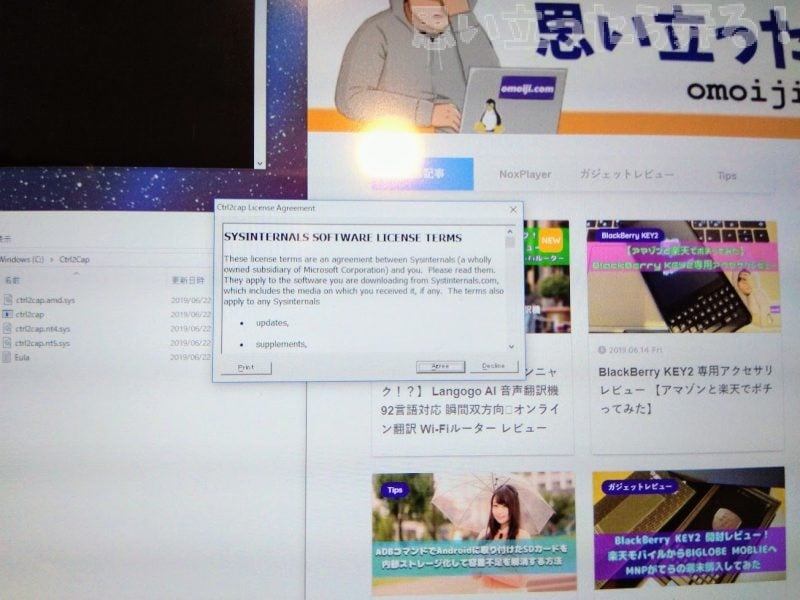Open BlackBerry KEY2 専用アクセサリ レビュー title
The width and height of the screenshot is (800, 600).
point(686,390)
